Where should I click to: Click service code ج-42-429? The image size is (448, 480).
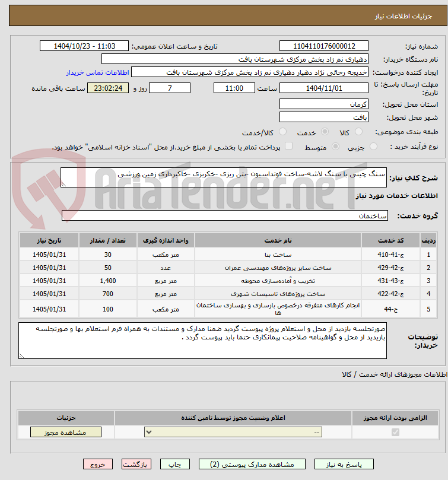pos(390,268)
